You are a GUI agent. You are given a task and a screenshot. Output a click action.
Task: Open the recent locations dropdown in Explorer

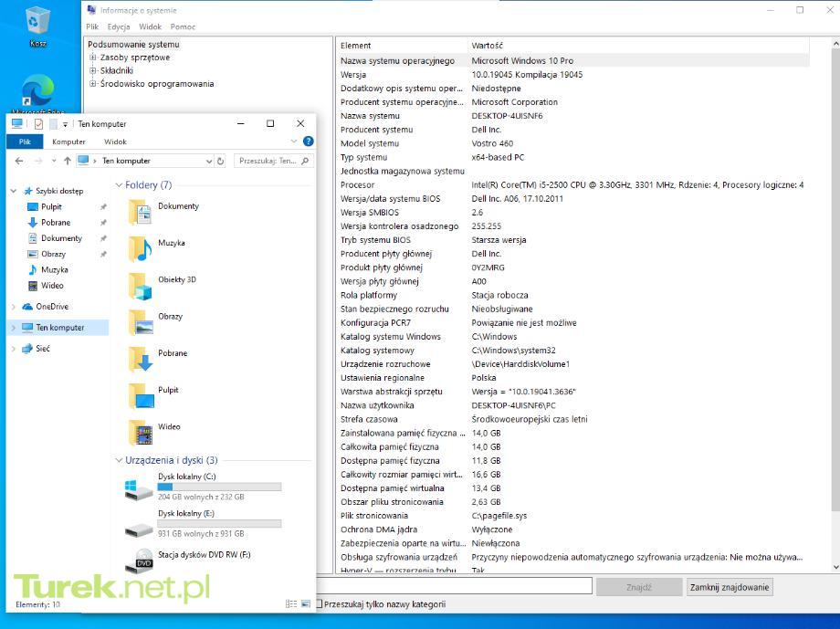pyautogui.click(x=54, y=161)
